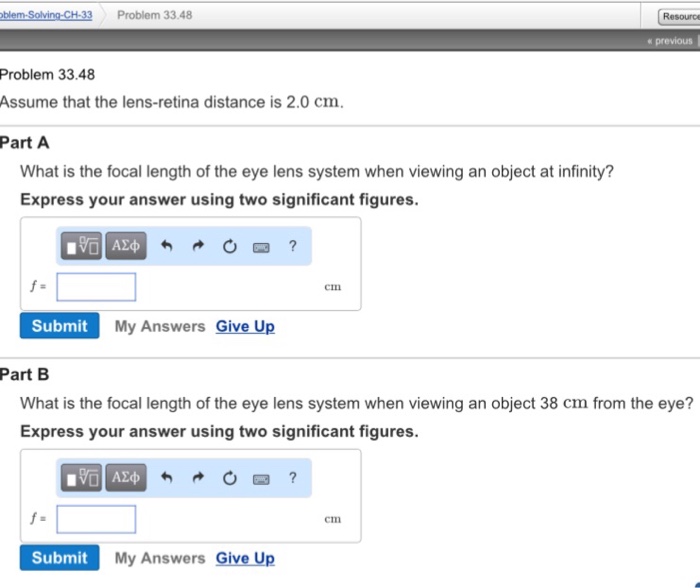Open math templates button in Part A toolbar
The width and height of the screenshot is (700, 588).
tap(81, 246)
